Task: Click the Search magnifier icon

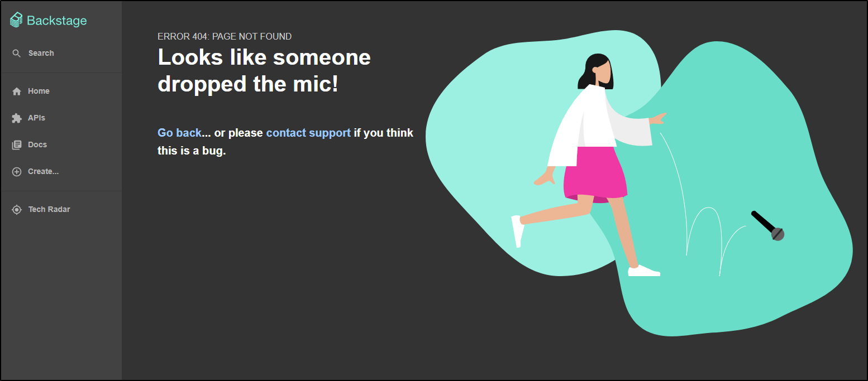Action: (x=17, y=54)
